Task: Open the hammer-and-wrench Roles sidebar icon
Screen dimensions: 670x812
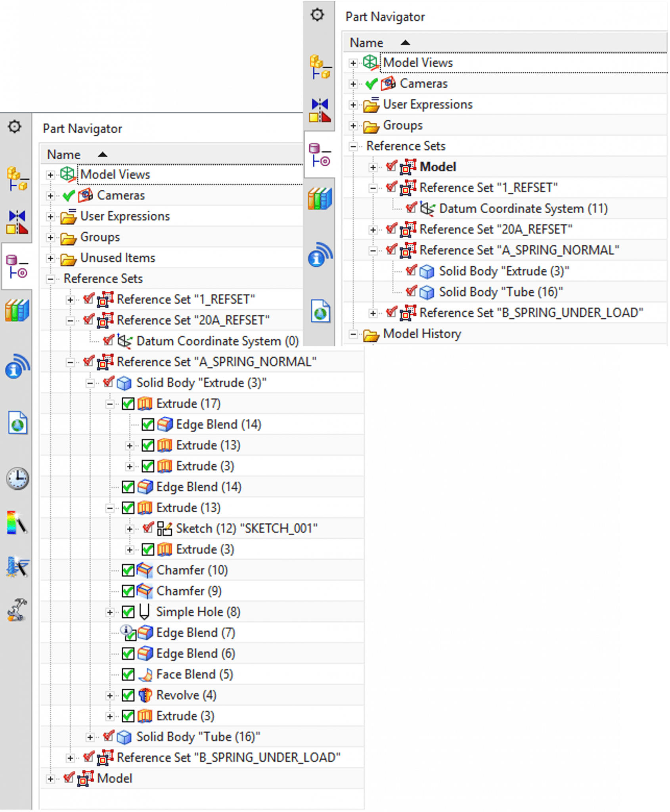Action: point(17,610)
